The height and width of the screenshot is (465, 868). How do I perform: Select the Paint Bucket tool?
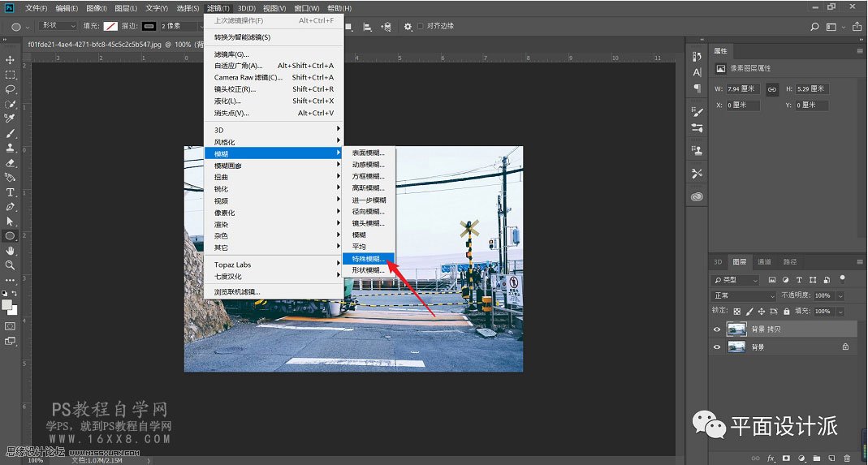[x=10, y=178]
